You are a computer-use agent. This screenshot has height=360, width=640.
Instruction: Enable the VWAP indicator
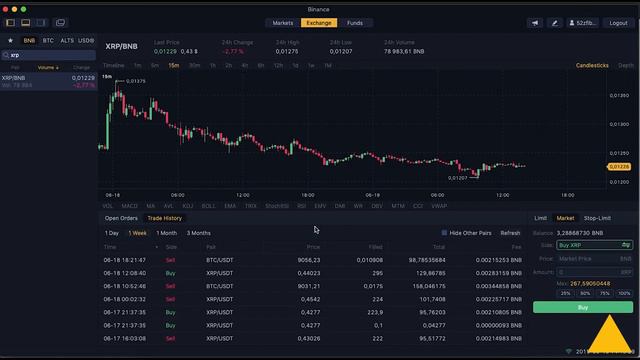point(439,206)
